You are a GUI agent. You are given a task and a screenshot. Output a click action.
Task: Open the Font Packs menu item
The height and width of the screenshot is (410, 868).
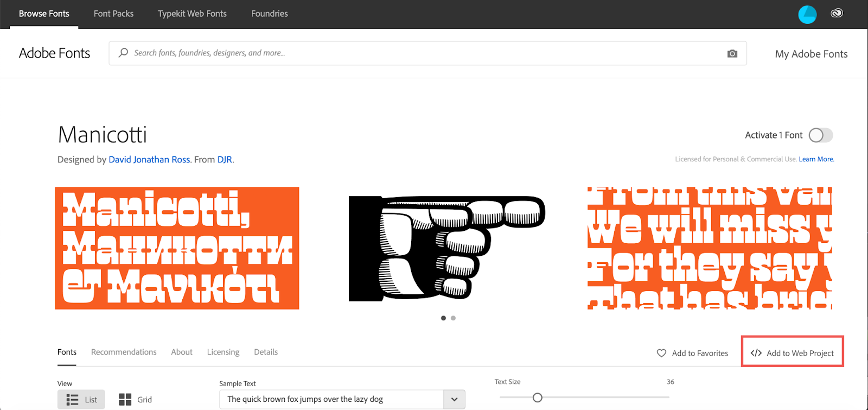click(x=113, y=14)
